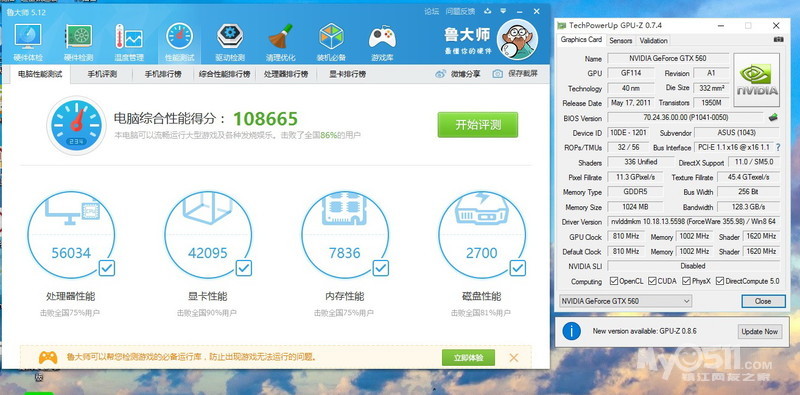Open the 清理优化 broom cleanup icon
The width and height of the screenshot is (800, 395).
(280, 37)
